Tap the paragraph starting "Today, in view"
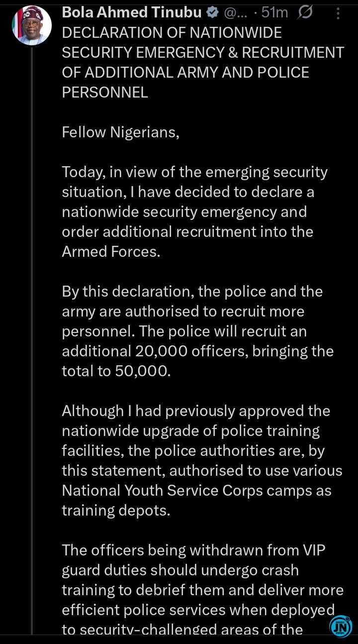 194,212
